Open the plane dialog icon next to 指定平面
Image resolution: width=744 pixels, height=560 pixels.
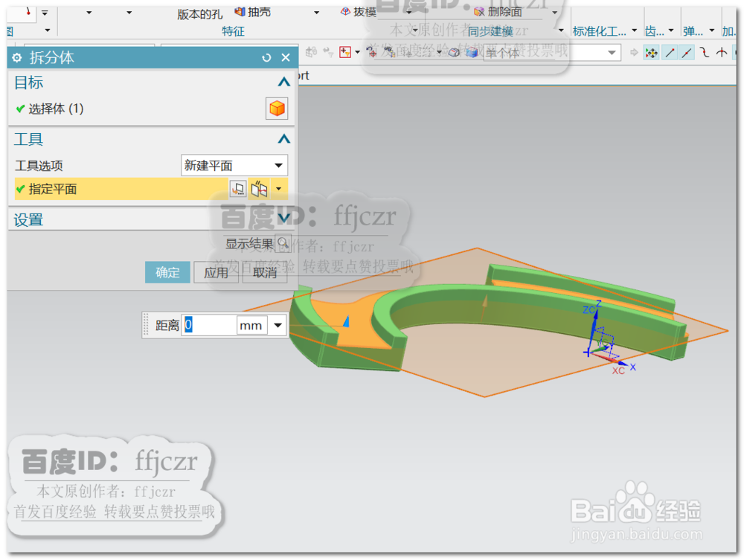pyautogui.click(x=237, y=189)
